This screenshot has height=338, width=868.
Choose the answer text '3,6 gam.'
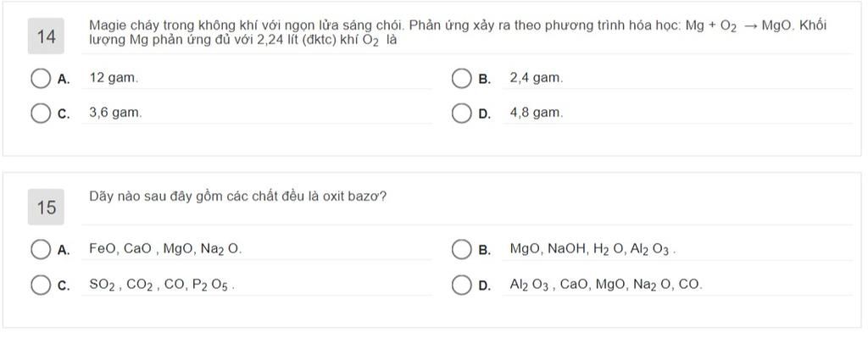[x=115, y=113]
